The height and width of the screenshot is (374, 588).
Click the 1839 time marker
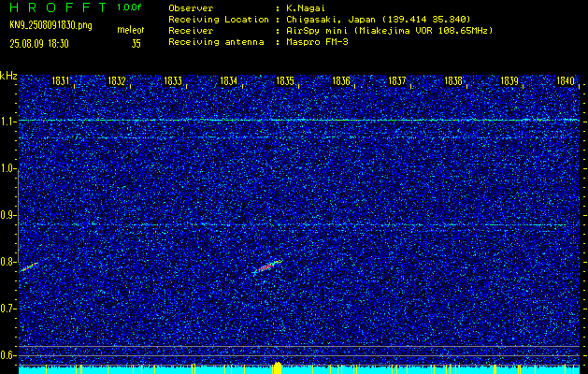[x=509, y=80]
